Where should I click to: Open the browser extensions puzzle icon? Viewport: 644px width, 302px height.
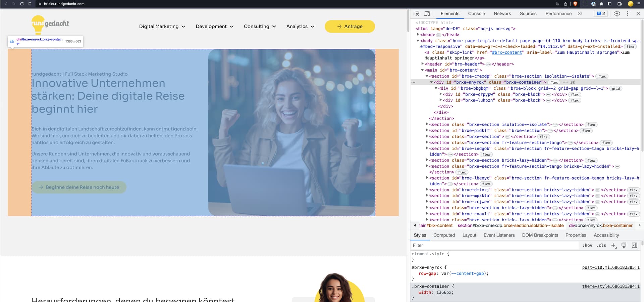(601, 4)
